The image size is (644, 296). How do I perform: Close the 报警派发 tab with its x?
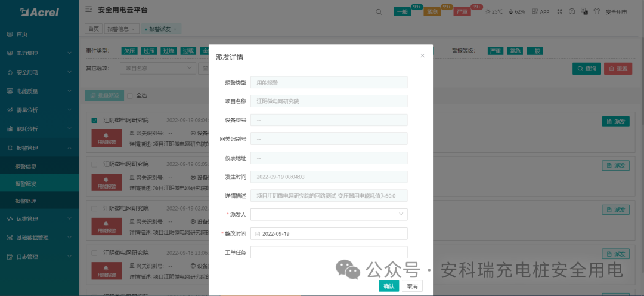[x=175, y=29]
